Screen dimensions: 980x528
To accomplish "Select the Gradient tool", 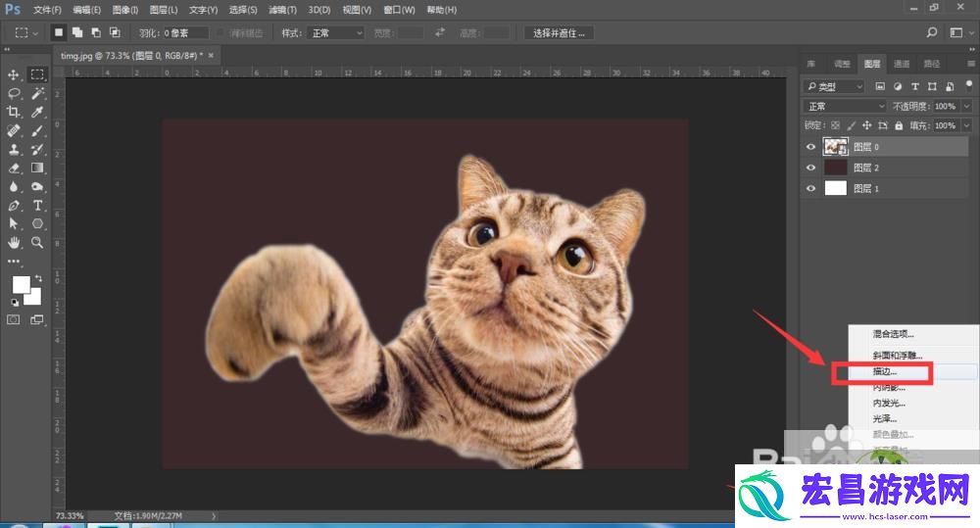I will pyautogui.click(x=37, y=168).
